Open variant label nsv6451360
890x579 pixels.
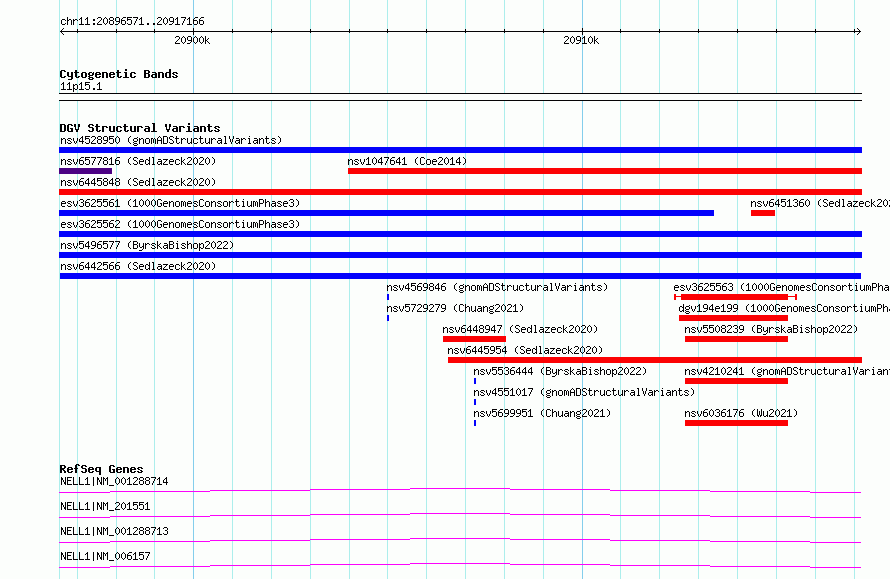click(x=820, y=203)
